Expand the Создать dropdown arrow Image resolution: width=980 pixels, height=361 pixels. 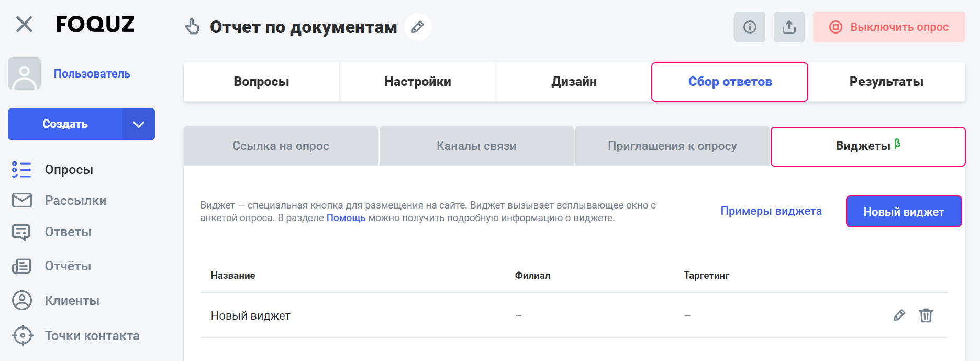(138, 124)
